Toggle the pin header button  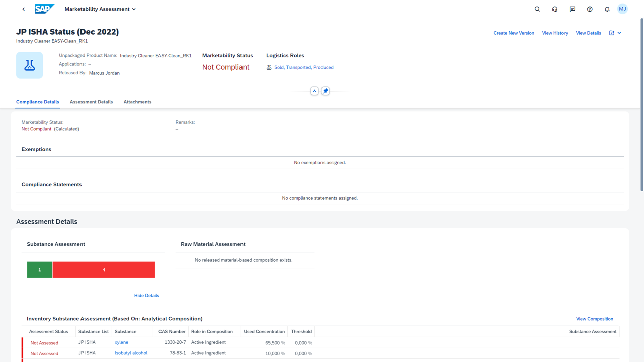click(326, 91)
